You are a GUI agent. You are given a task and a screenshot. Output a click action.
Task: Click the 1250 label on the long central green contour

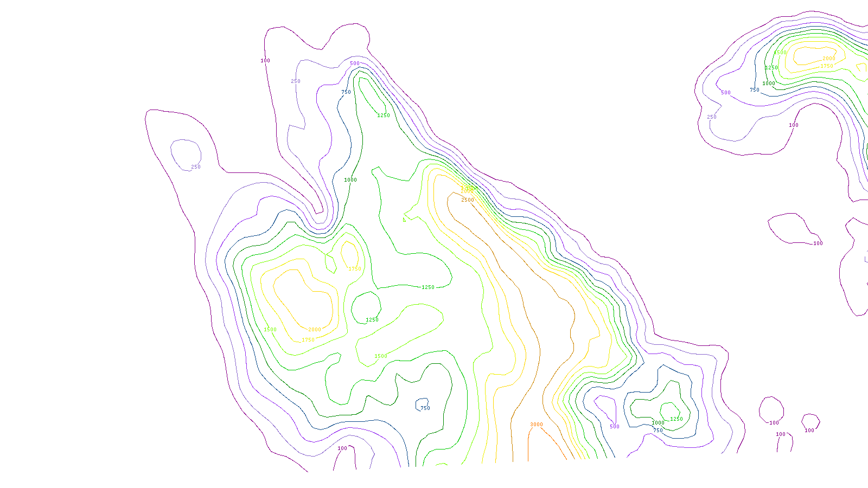click(x=428, y=287)
